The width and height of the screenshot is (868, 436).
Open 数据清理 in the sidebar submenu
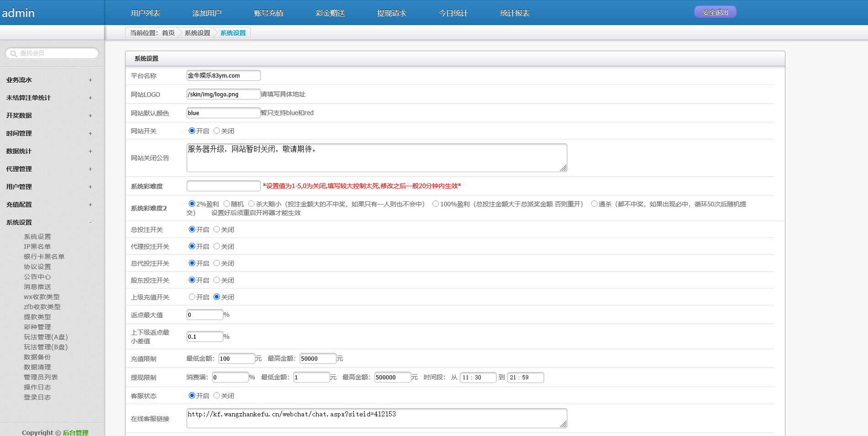(37, 367)
